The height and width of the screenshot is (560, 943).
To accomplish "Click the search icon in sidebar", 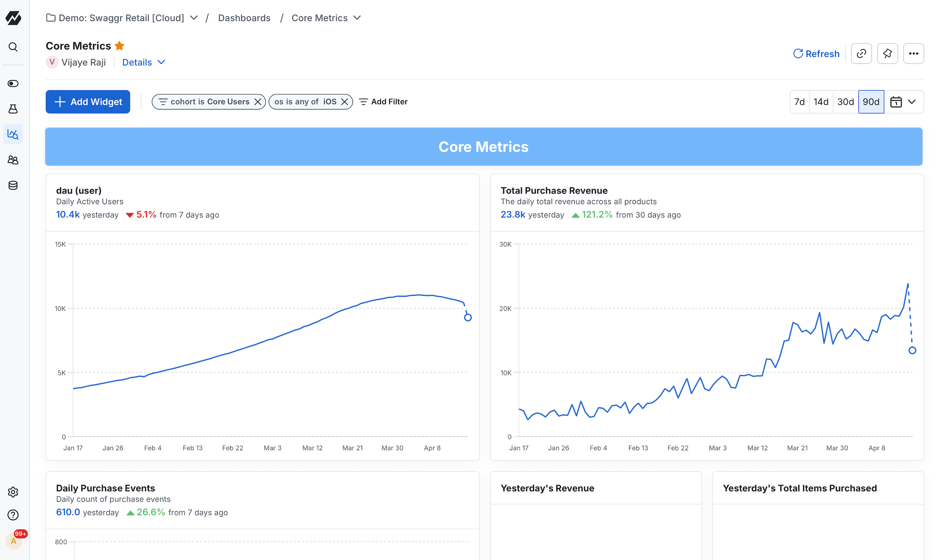I will (x=13, y=47).
